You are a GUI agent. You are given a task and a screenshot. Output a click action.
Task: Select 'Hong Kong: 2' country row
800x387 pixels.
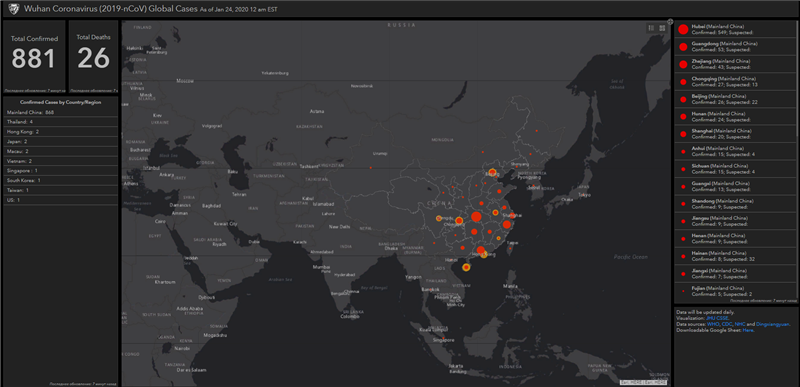[x=60, y=132]
